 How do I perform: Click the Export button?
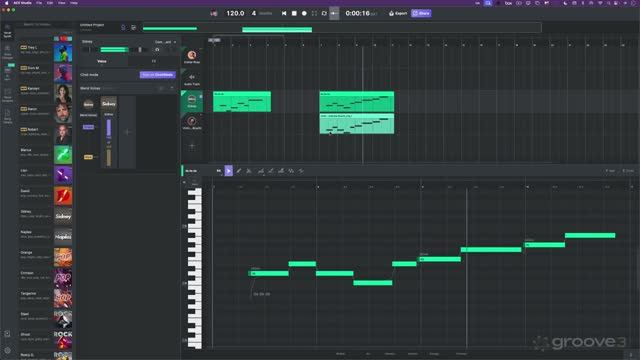tap(398, 13)
